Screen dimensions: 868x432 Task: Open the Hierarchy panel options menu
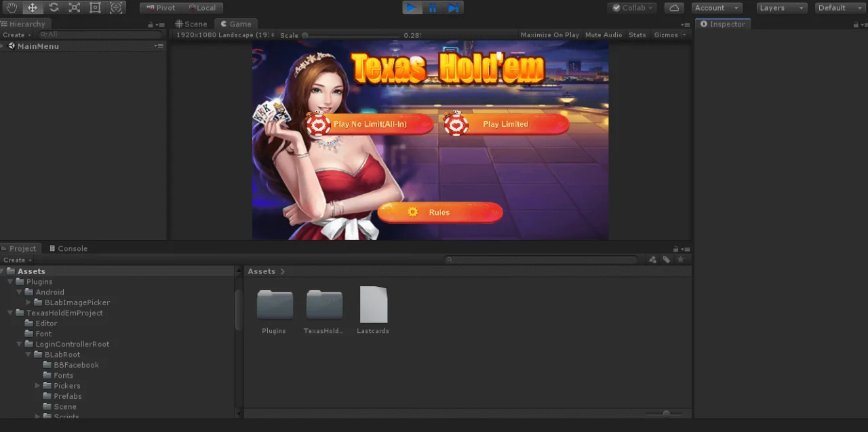(159, 24)
